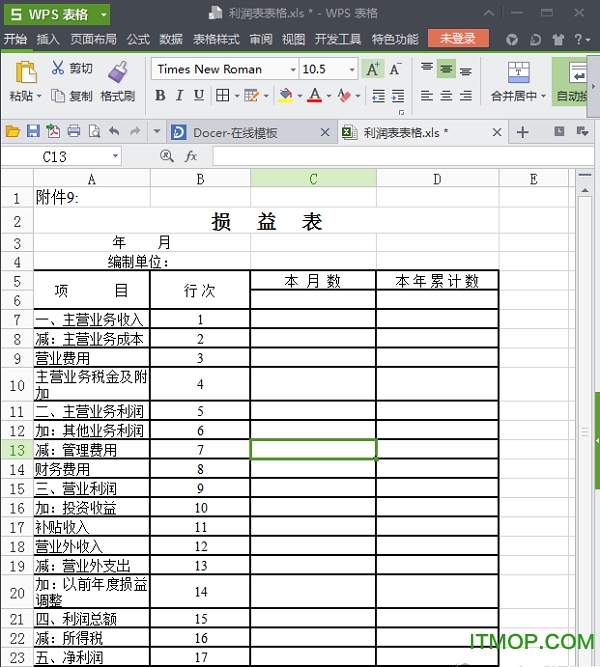This screenshot has width=600, height=667.
Task: Click the fx insert function icon
Action: click(191, 156)
